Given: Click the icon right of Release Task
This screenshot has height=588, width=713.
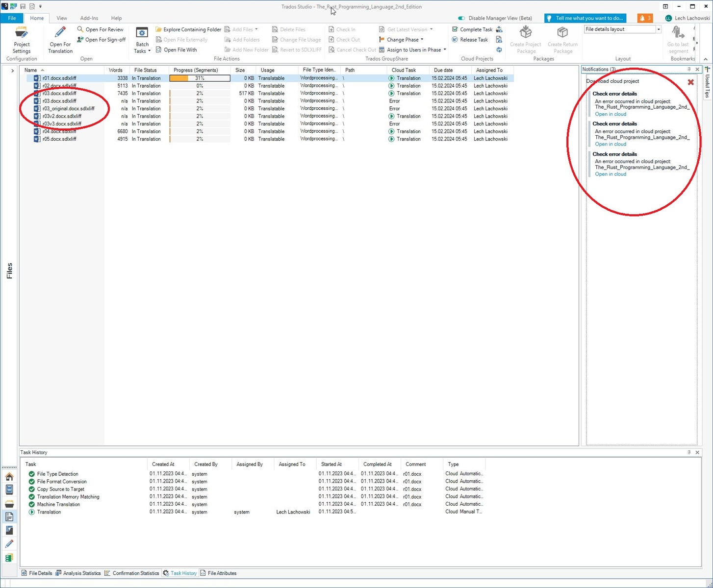Looking at the screenshot, I should tap(499, 40).
